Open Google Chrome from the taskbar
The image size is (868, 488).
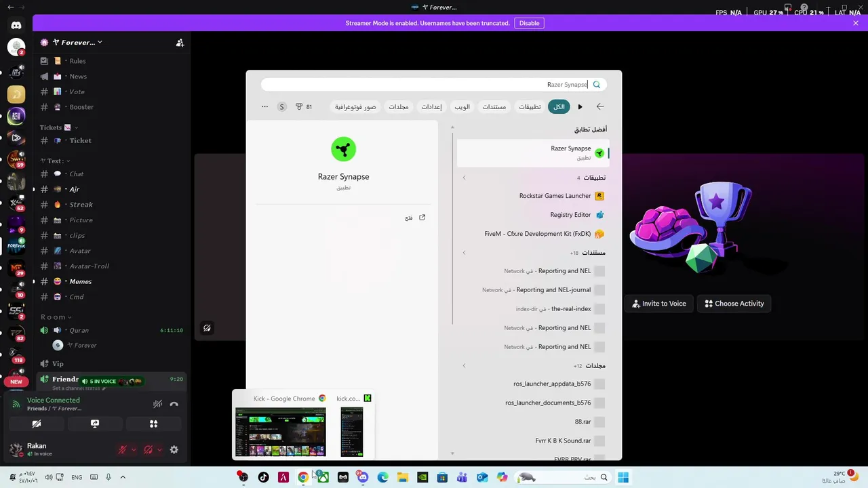click(303, 477)
